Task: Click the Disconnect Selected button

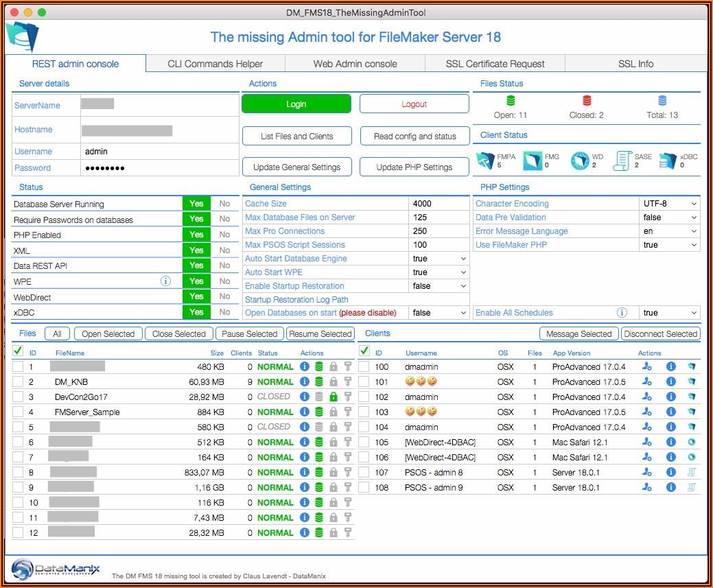Action: pos(660,334)
